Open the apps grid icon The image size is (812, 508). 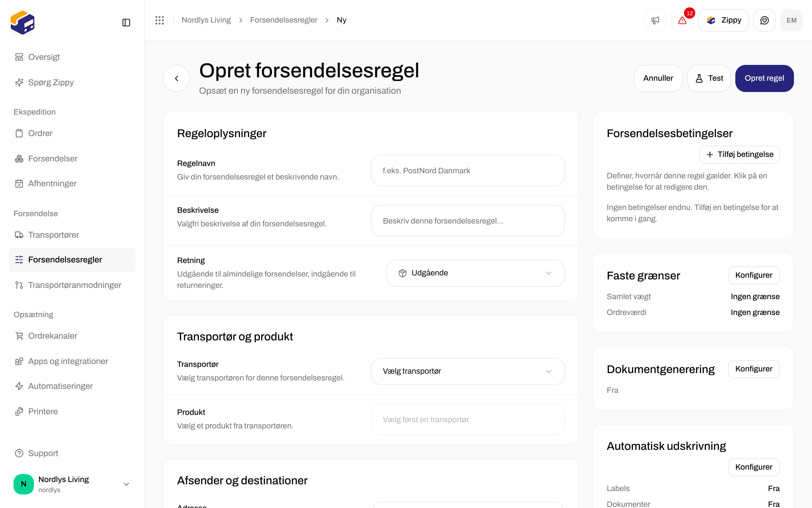click(160, 20)
